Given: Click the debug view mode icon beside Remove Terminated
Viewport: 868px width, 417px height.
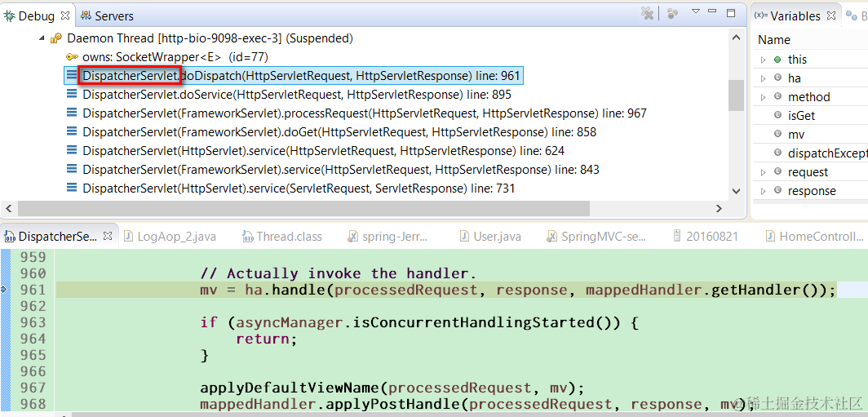Looking at the screenshot, I should (672, 14).
